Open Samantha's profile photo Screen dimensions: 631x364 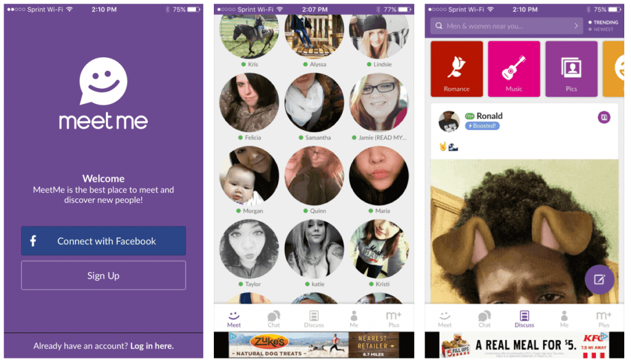coord(314,103)
